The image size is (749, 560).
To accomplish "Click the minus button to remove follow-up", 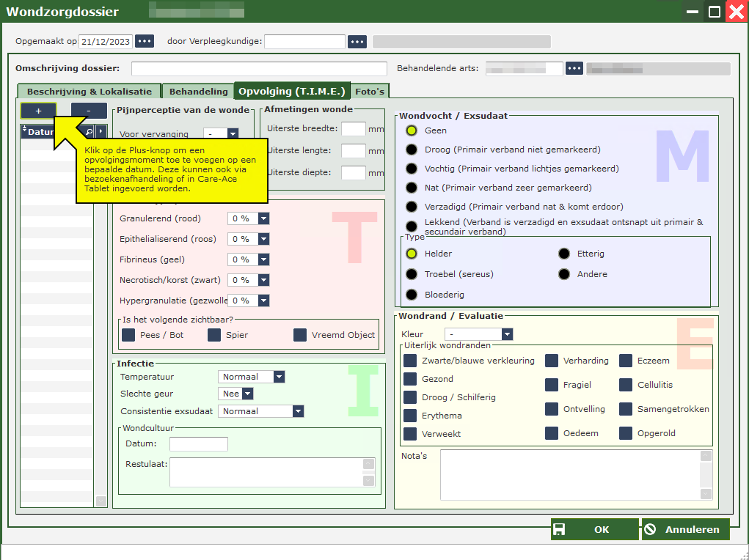I will [x=89, y=111].
